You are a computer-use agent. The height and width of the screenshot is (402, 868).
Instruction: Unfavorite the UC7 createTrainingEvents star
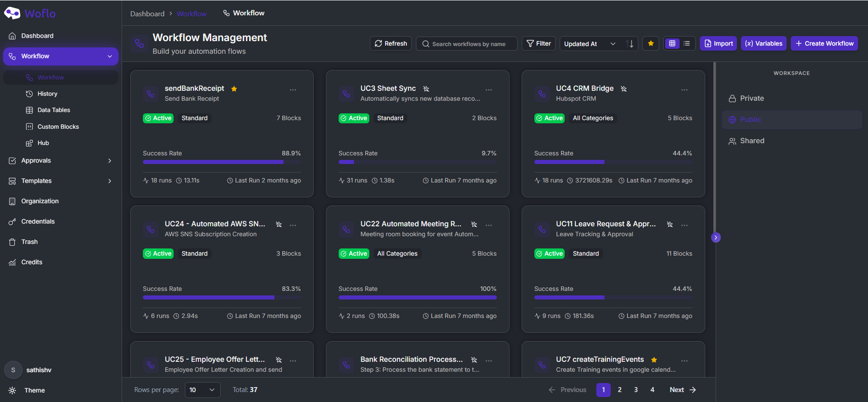point(654,360)
